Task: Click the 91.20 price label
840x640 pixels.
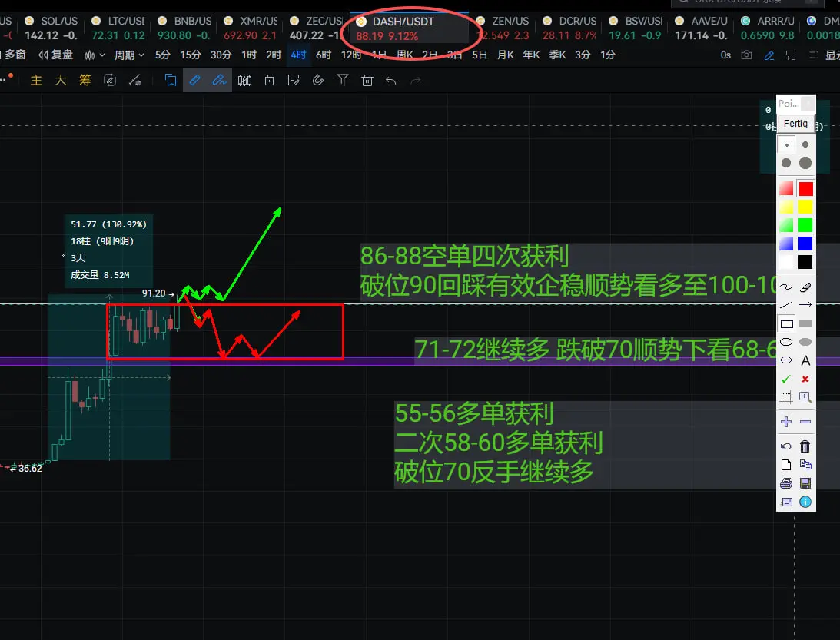Action: click(x=154, y=293)
